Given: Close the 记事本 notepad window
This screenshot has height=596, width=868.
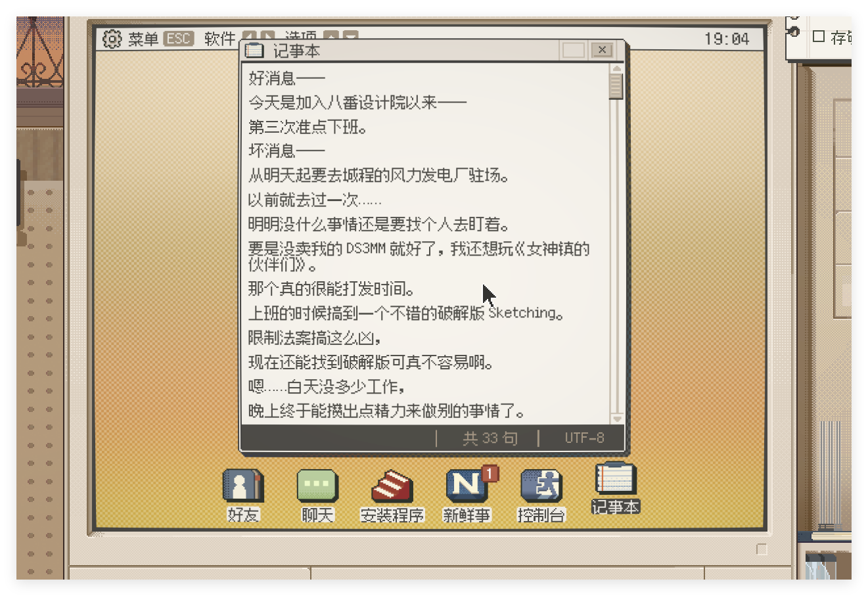Looking at the screenshot, I should (602, 51).
